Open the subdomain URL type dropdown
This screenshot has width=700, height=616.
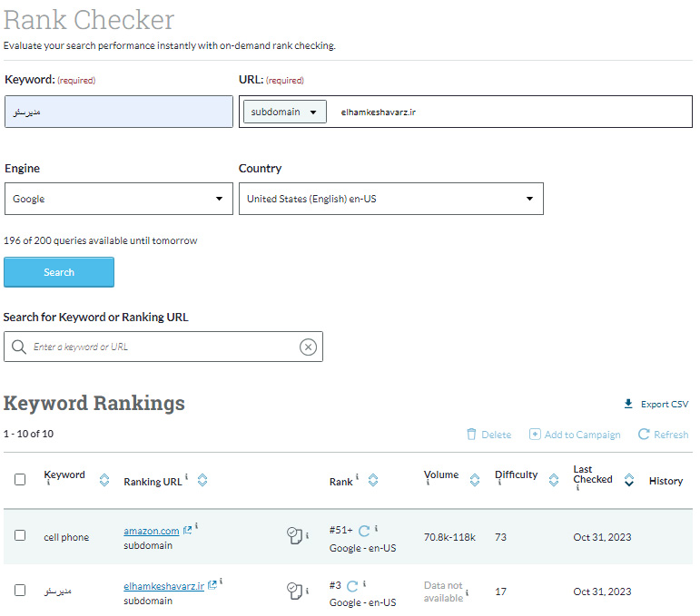(284, 112)
